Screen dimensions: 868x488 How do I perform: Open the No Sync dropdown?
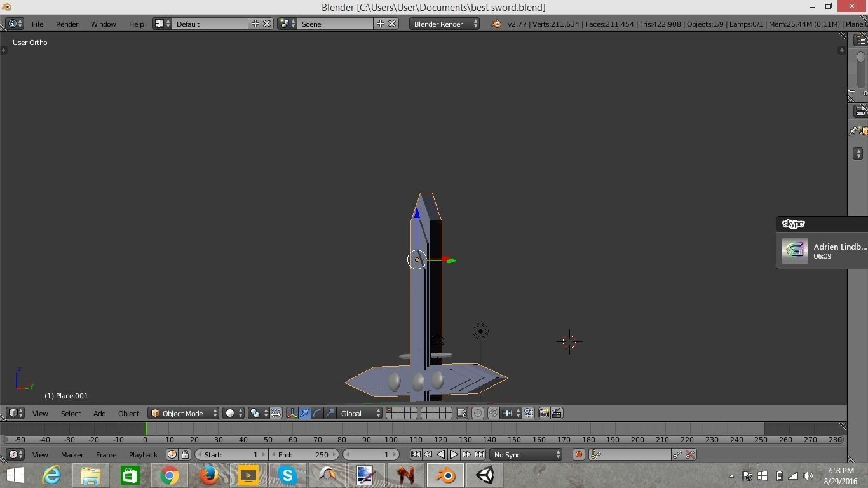pos(526,454)
